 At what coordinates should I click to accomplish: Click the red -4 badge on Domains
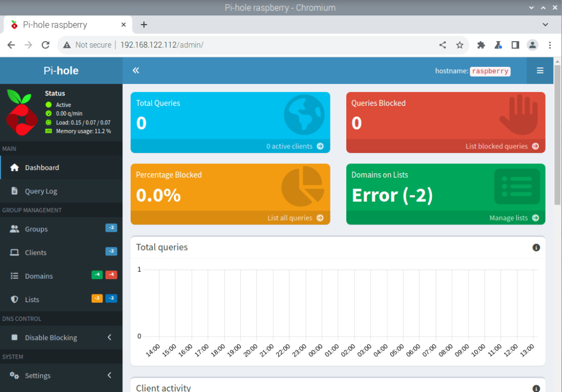coord(111,275)
